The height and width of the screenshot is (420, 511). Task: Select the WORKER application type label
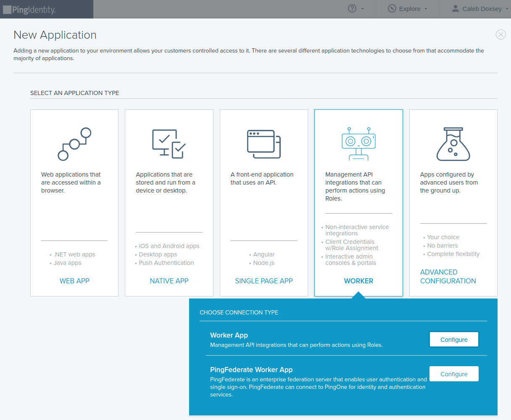click(x=358, y=281)
